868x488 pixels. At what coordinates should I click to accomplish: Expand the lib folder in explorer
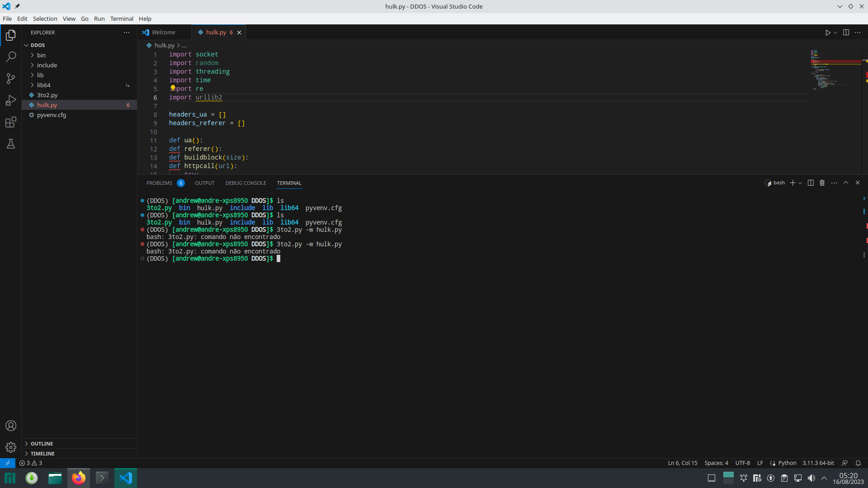(x=40, y=75)
